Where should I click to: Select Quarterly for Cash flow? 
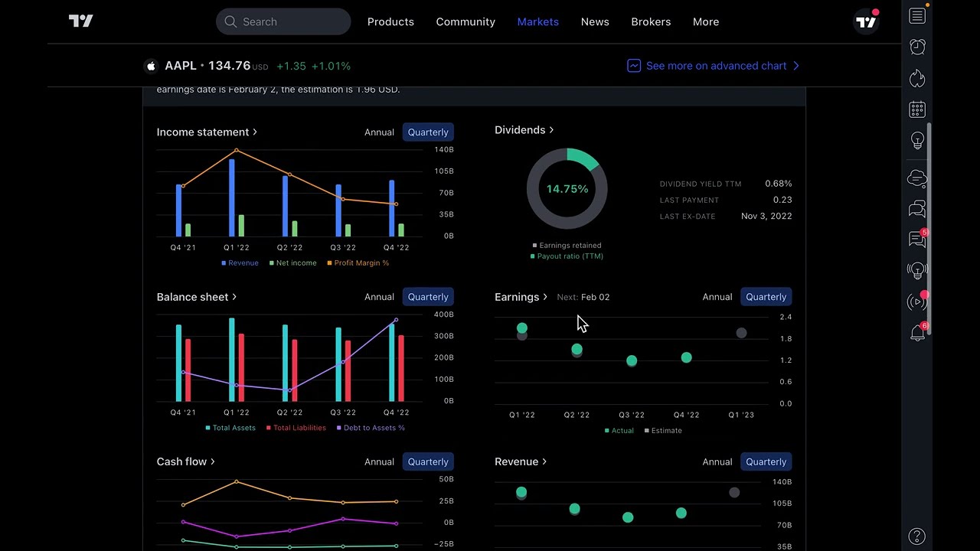[428, 461]
